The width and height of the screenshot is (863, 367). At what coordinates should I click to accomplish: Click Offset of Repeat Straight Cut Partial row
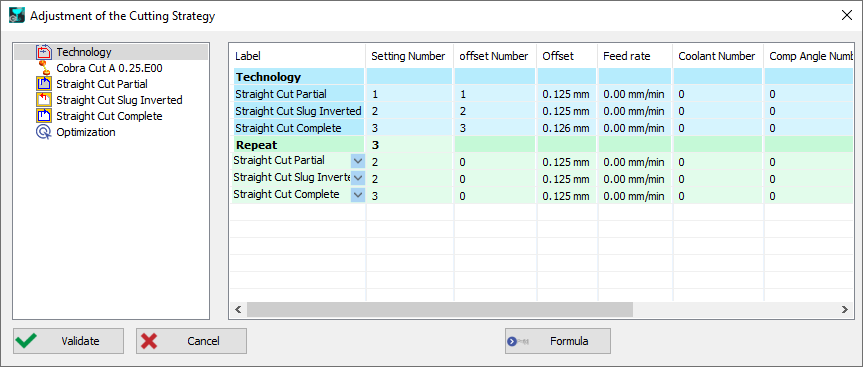567,162
